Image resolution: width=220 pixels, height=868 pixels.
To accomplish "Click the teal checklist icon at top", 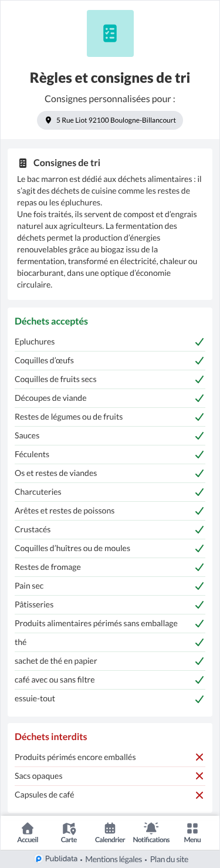I will click(x=110, y=33).
